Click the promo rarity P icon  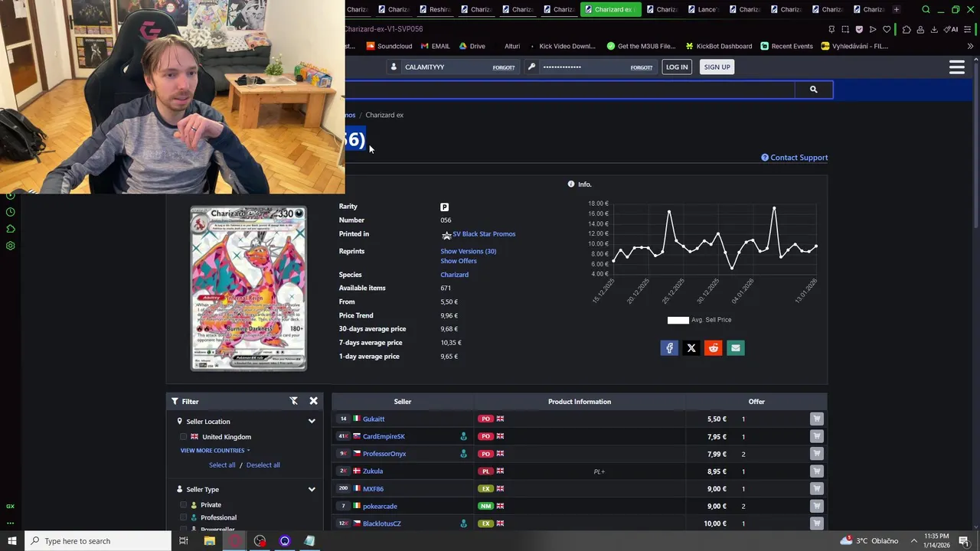click(x=445, y=207)
